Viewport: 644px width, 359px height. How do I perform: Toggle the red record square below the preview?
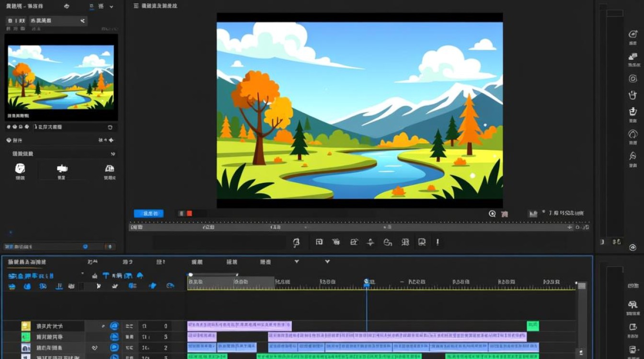coord(189,213)
